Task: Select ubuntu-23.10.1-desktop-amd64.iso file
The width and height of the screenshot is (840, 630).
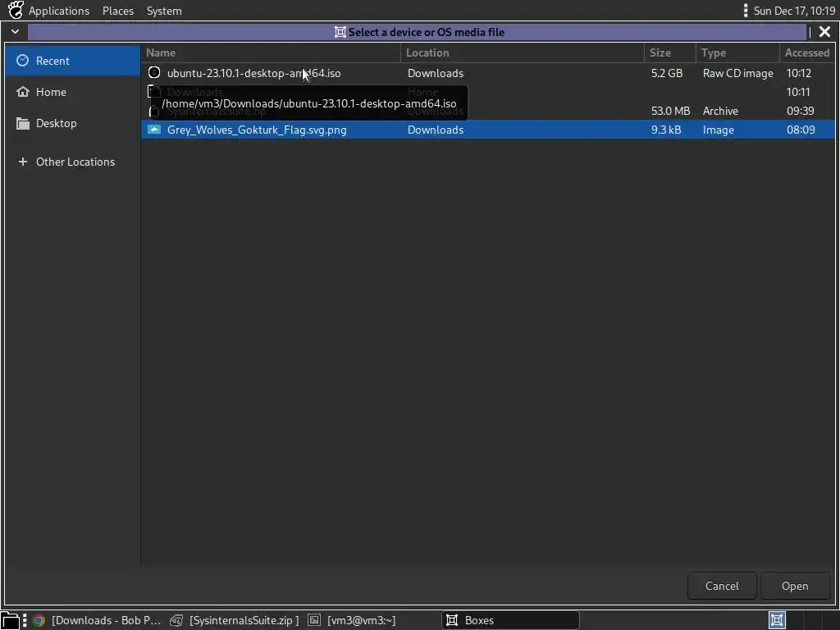Action: coord(488,73)
